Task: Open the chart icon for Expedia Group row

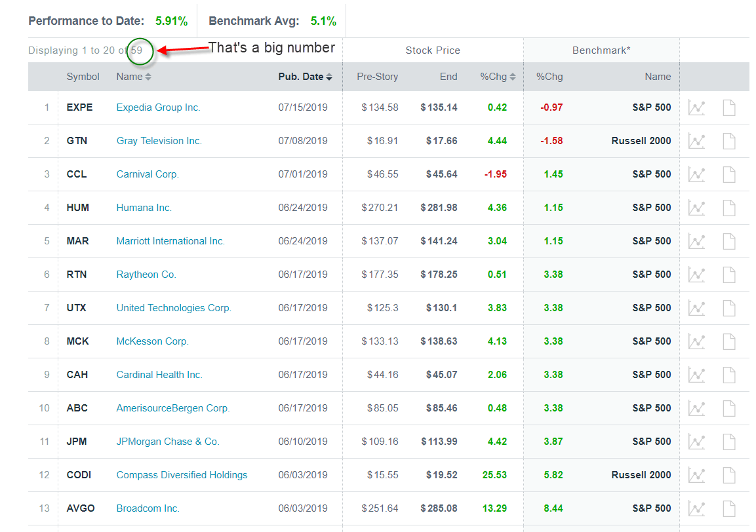Action: (x=696, y=107)
